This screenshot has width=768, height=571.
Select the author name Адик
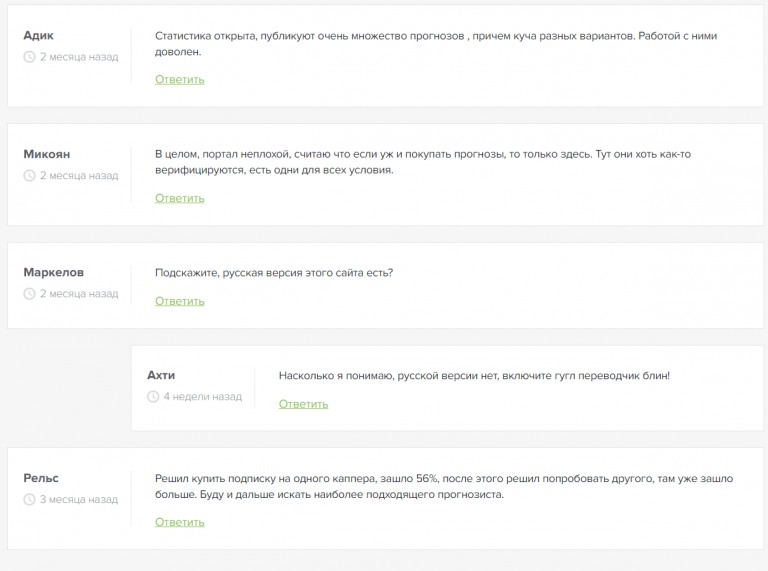pyautogui.click(x=40, y=35)
